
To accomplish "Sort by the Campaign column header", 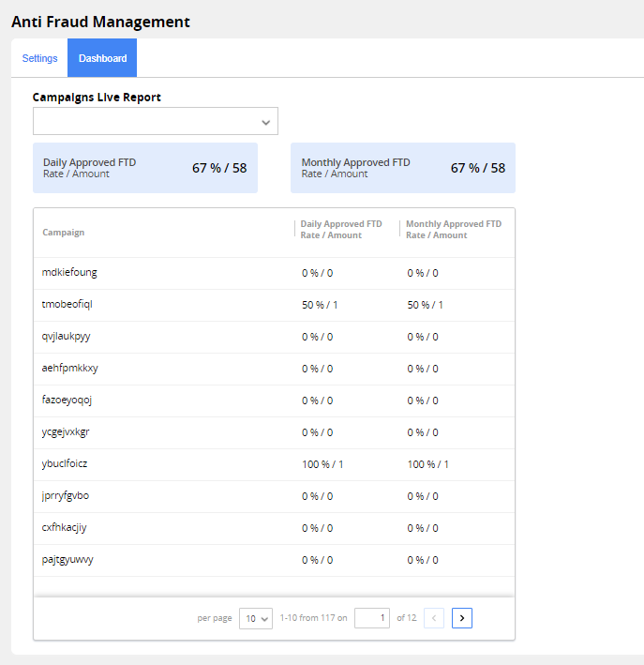I will [63, 233].
